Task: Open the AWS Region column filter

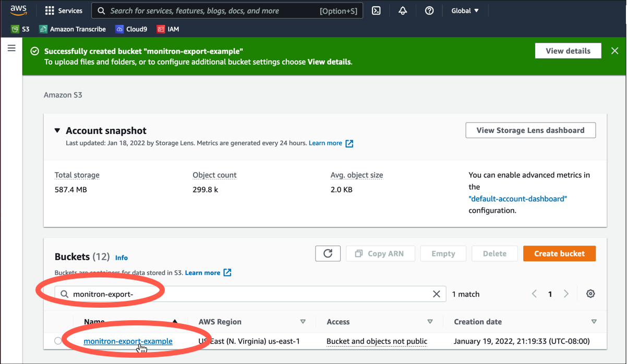Action: point(303,322)
